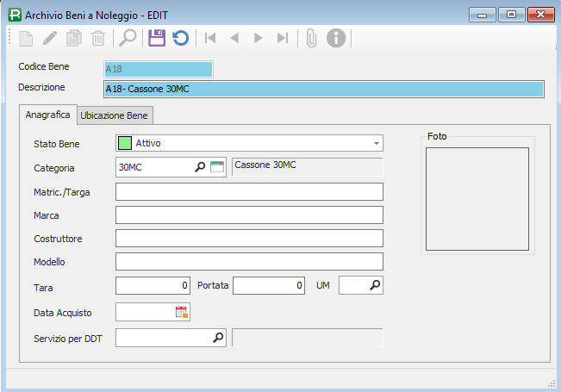Go to last record arrow
Viewport: 561px width, 392px height.
(x=282, y=38)
